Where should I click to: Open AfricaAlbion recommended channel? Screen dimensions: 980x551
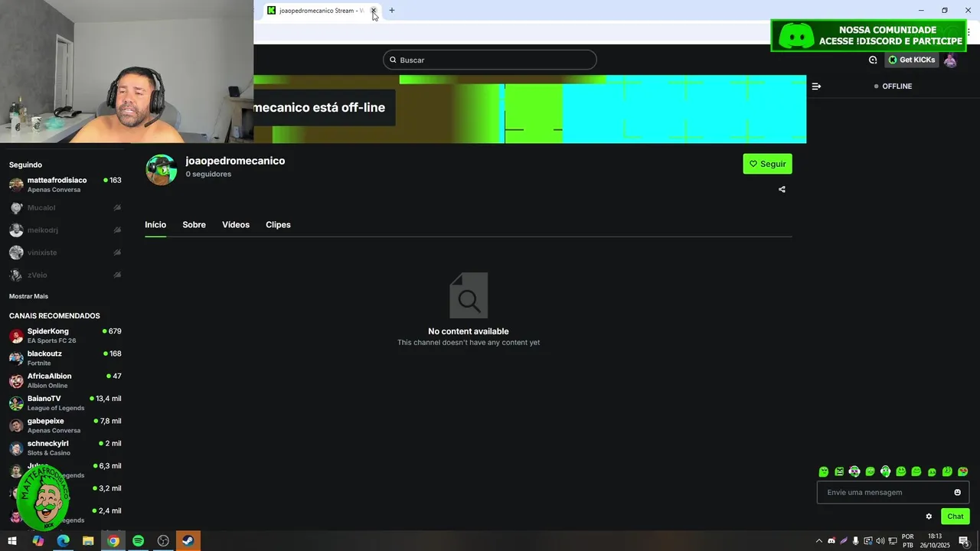coord(65,380)
